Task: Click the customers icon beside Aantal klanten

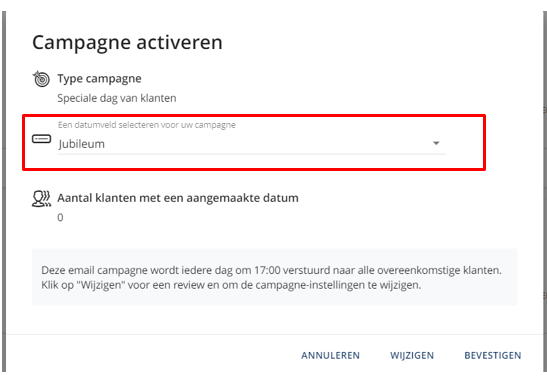Action: pos(42,199)
